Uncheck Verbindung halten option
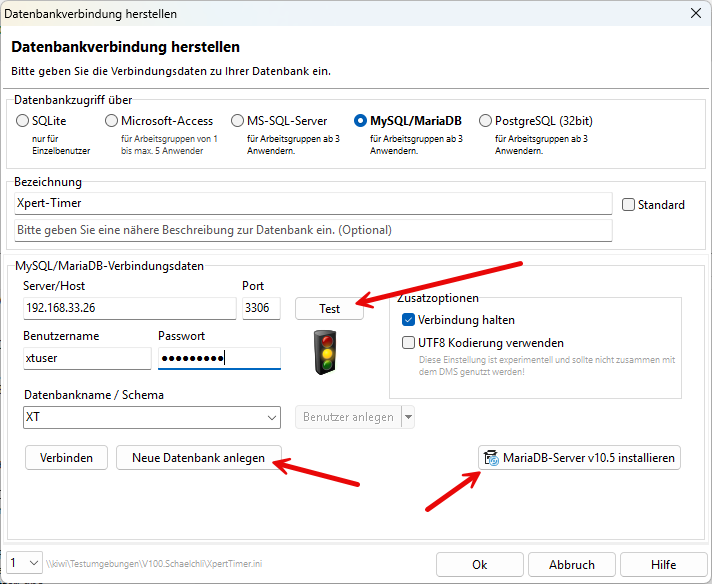This screenshot has width=712, height=584. tap(408, 320)
